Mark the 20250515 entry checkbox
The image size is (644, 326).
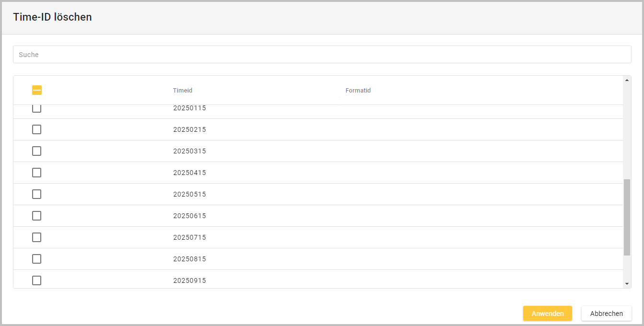click(36, 194)
